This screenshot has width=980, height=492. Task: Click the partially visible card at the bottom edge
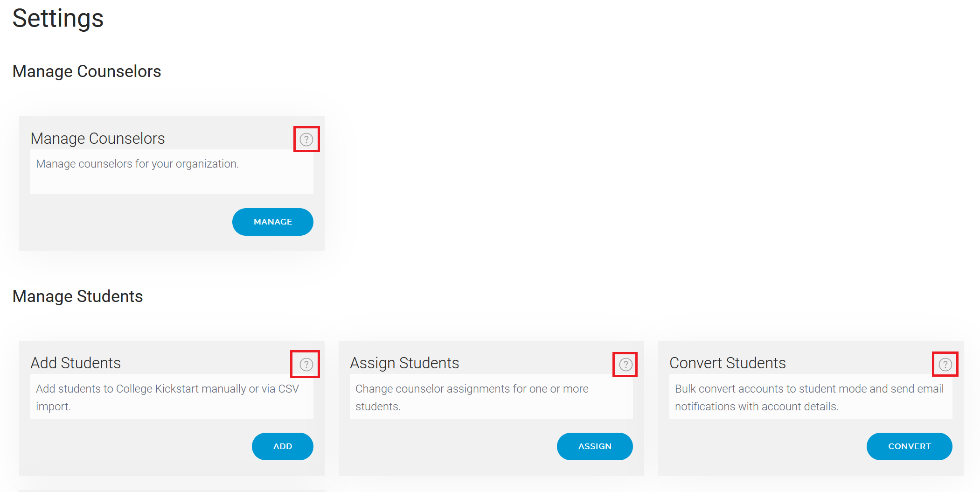(x=172, y=491)
